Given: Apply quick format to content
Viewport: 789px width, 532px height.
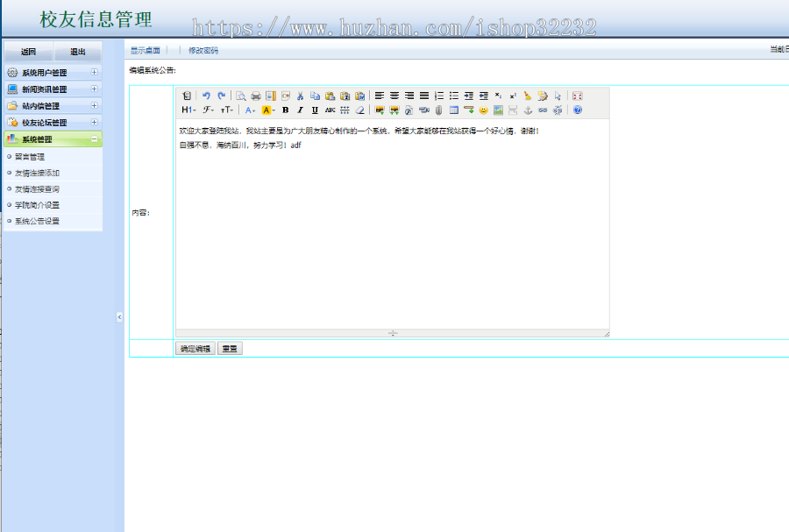Looking at the screenshot, I should (x=543, y=96).
